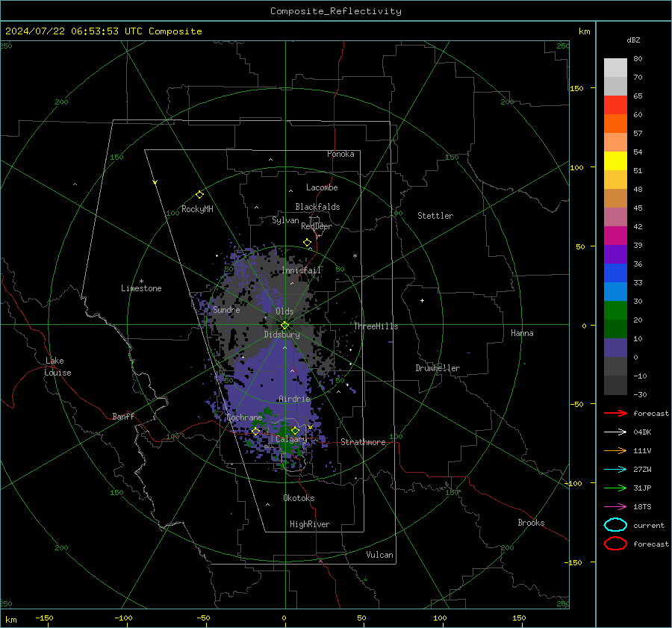The height and width of the screenshot is (628, 672).
Task: Click the cyan current ellipse icon
Action: point(615,525)
